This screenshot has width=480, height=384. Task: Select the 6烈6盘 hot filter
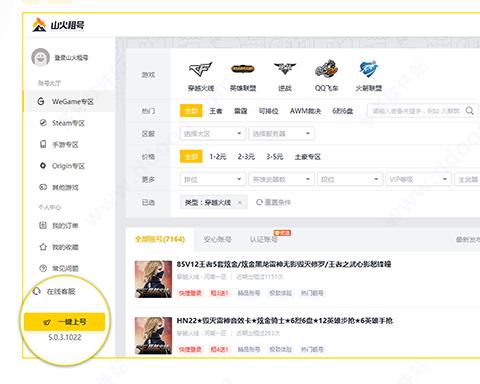[x=342, y=111]
